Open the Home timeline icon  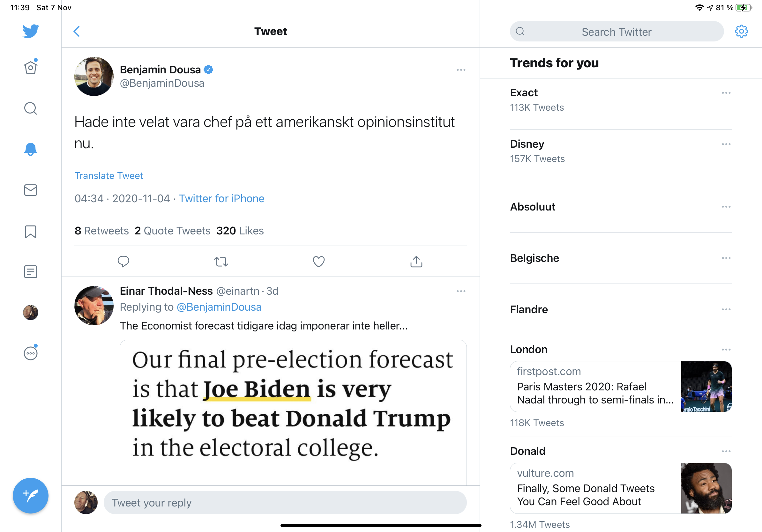(x=31, y=68)
